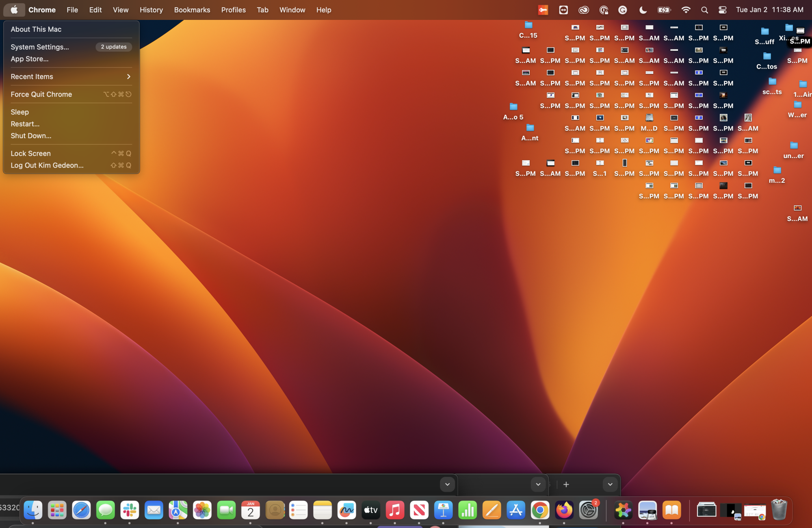Screen dimensions: 812x528
Task: Open Control Center from the menu bar
Action: (x=723, y=10)
